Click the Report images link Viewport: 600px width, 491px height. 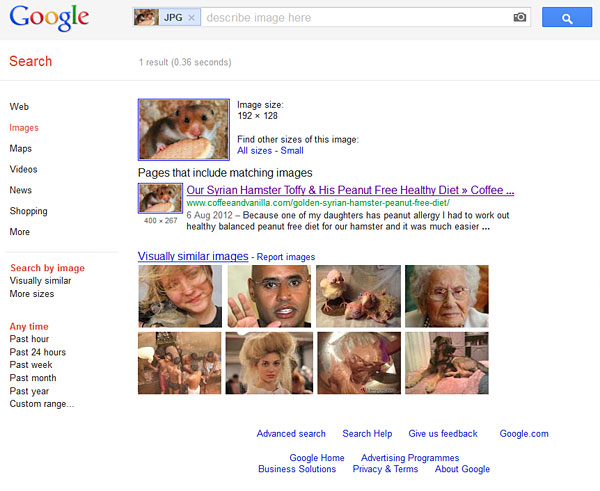click(x=286, y=257)
